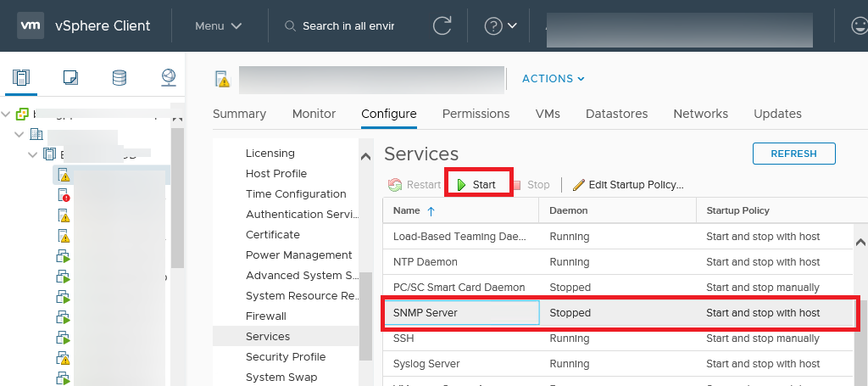
Task: Expand the host ACTIONS dropdown
Action: pos(553,79)
